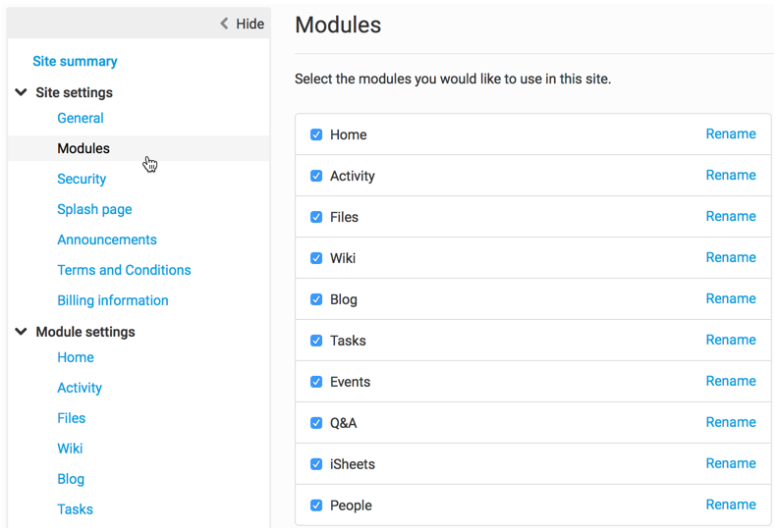Rename the Blog module
This screenshot has width=778, height=532.
coord(731,298)
